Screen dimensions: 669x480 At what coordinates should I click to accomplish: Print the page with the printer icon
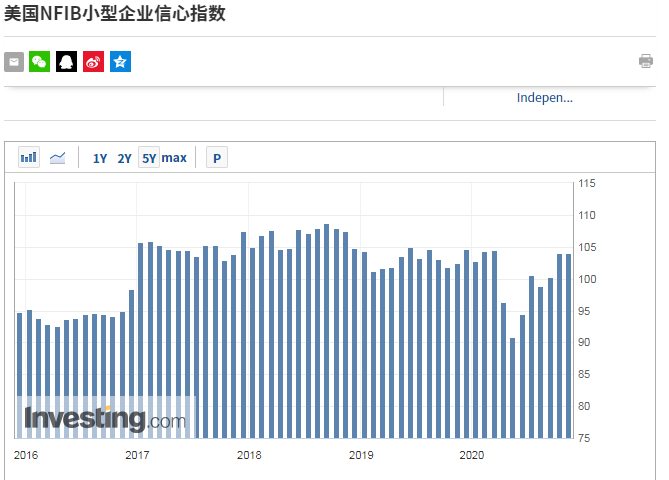click(x=646, y=61)
